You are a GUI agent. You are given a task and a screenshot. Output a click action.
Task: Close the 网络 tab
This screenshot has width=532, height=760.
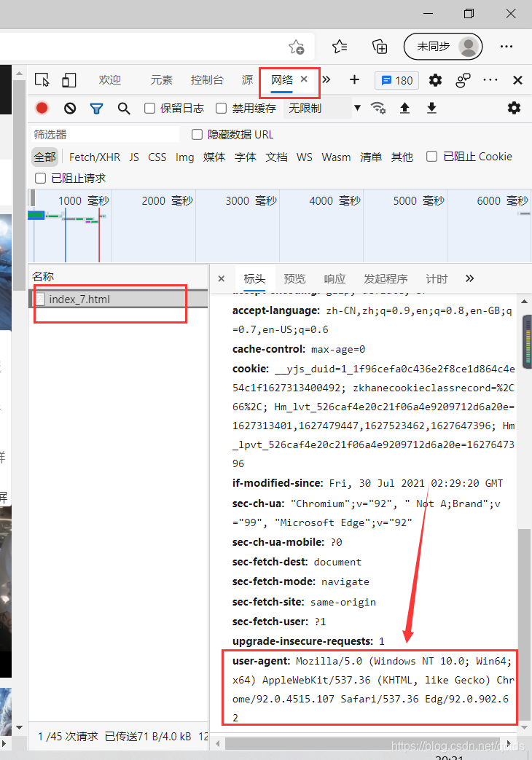pyautogui.click(x=304, y=79)
